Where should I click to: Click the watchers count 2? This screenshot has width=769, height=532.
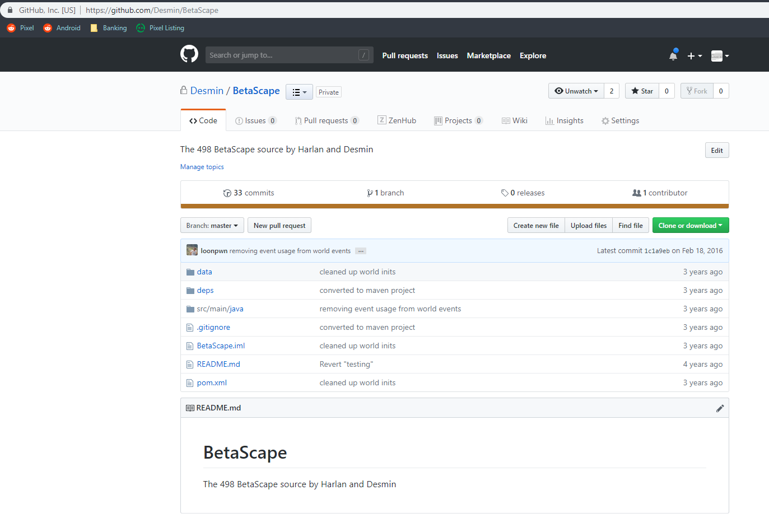612,91
